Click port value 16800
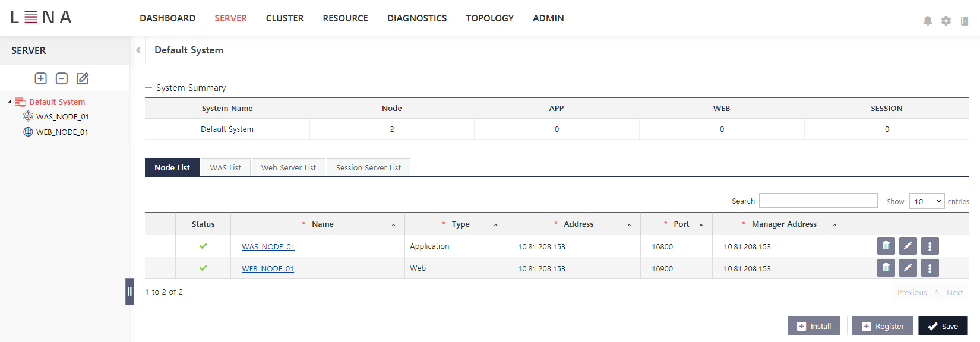 [662, 246]
